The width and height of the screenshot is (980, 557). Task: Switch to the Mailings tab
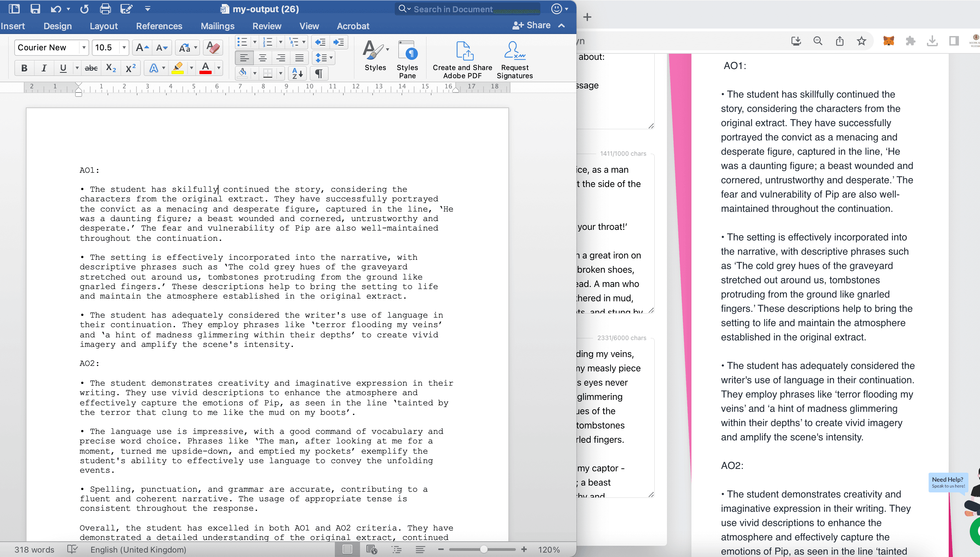(x=217, y=26)
